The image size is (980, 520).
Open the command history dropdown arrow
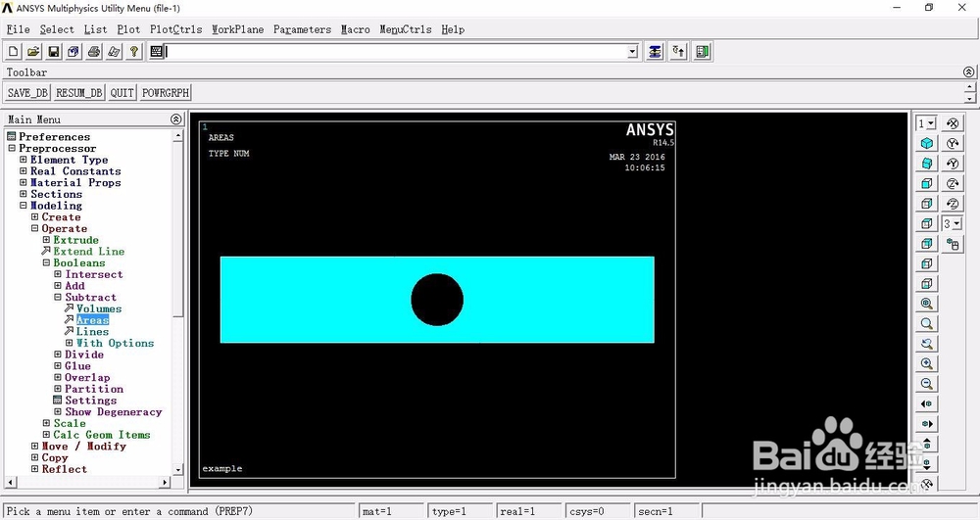(x=632, y=52)
